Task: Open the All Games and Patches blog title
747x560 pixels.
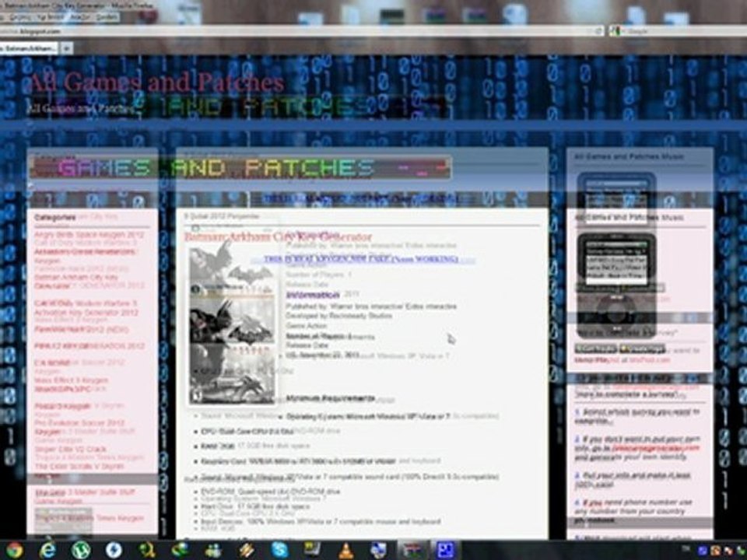Action: click(x=157, y=82)
